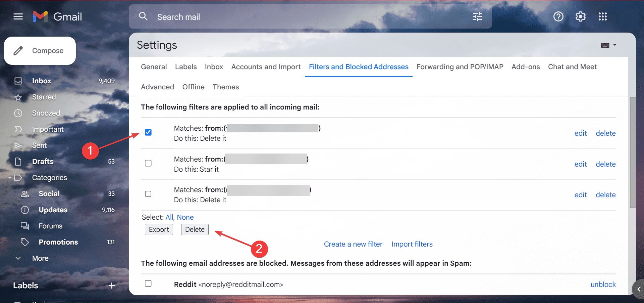Open advanced search options in the search bar
The width and height of the screenshot is (644, 303).
[x=477, y=16]
